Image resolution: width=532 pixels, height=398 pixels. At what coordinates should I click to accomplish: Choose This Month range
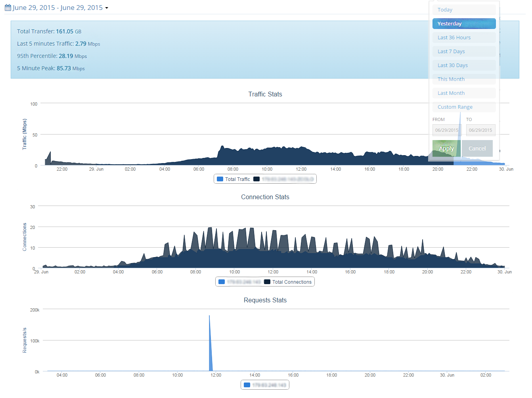464,79
